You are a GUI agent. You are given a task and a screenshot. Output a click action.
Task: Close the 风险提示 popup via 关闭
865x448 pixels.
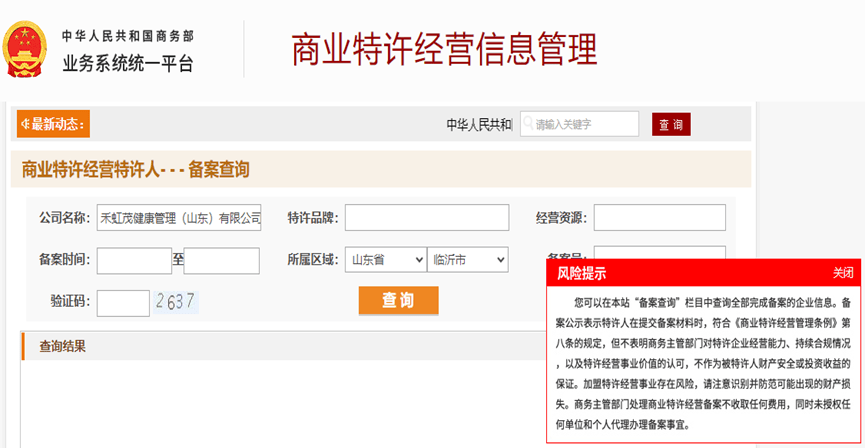(843, 273)
